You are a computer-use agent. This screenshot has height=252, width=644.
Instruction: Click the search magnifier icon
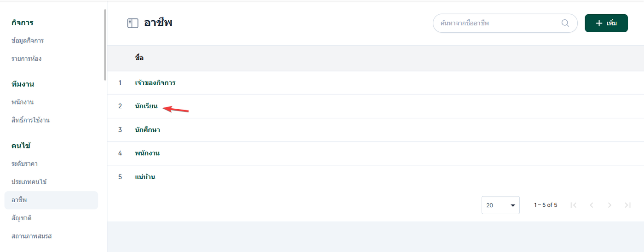pos(565,23)
